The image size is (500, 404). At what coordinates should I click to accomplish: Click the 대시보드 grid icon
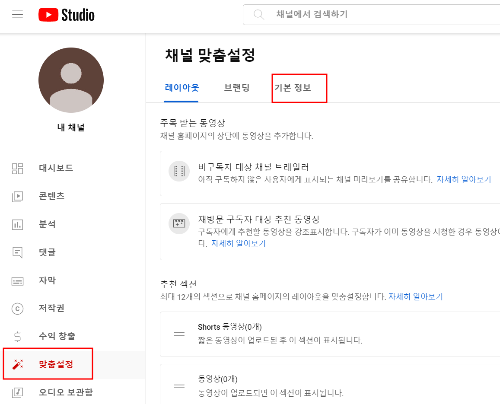click(x=17, y=168)
